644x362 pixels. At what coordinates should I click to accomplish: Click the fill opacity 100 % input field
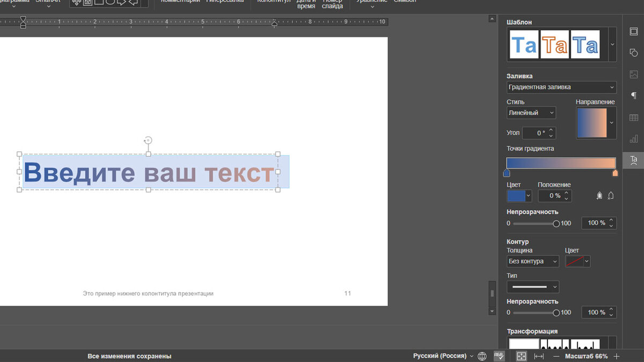coord(595,223)
